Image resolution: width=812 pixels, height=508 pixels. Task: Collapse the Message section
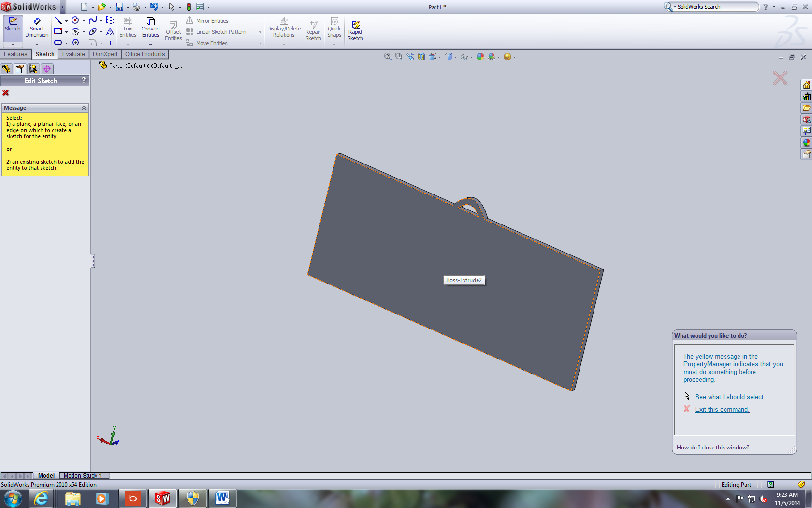[x=84, y=108]
